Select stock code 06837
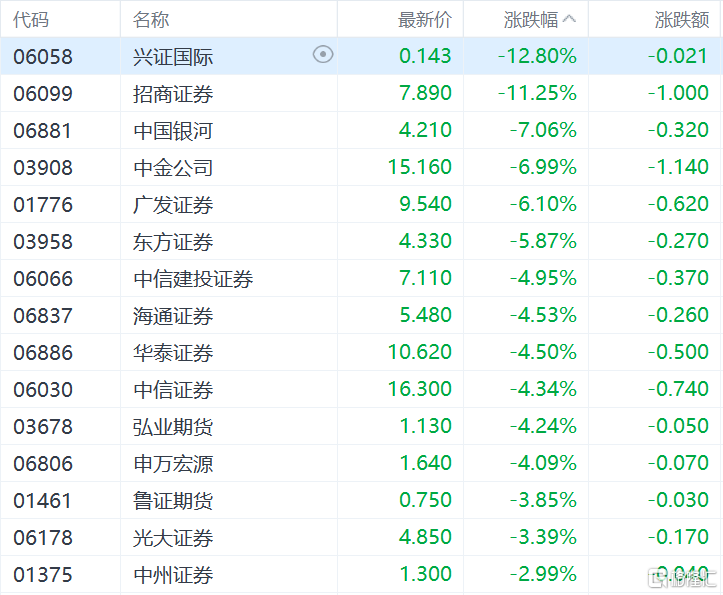This screenshot has width=723, height=595. [43, 316]
